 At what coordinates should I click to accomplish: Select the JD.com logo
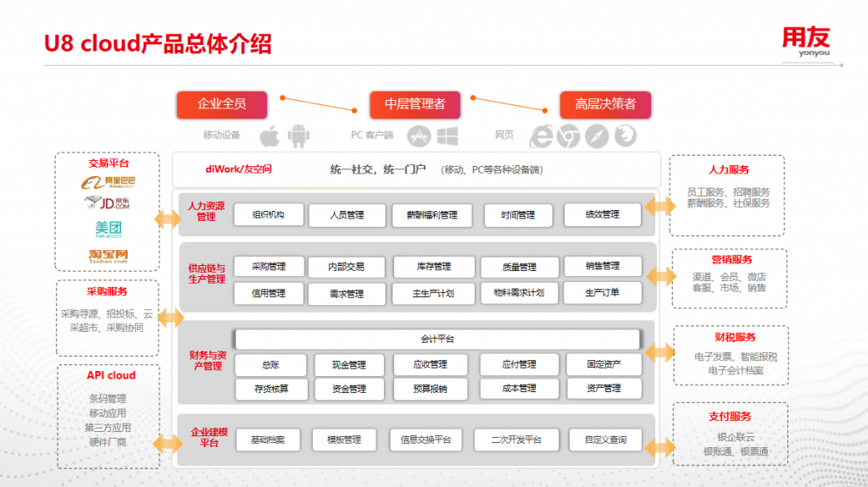pyautogui.click(x=108, y=203)
